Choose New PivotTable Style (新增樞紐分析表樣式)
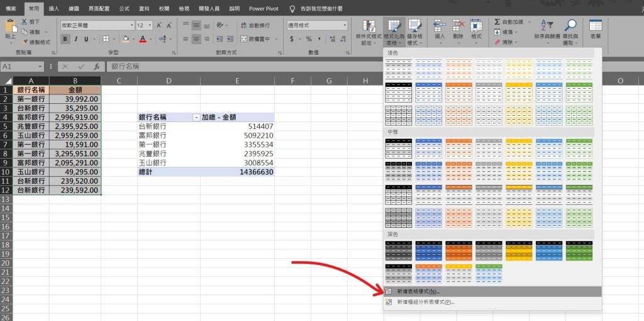Viewport: 644px width, 321px height. 492,302
